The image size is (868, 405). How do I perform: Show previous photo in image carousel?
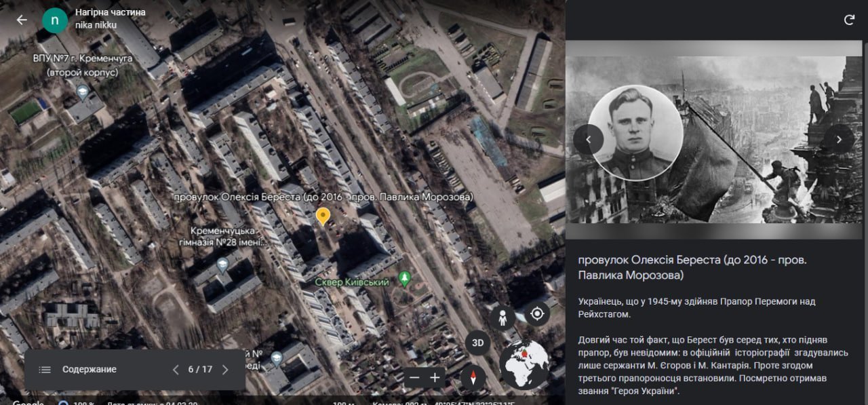pyautogui.click(x=588, y=139)
